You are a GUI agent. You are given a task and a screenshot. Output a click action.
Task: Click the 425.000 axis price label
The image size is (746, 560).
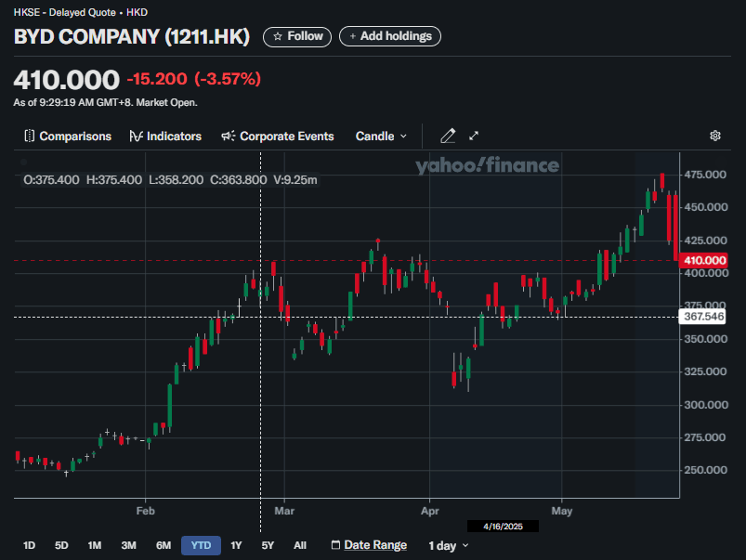click(x=705, y=241)
